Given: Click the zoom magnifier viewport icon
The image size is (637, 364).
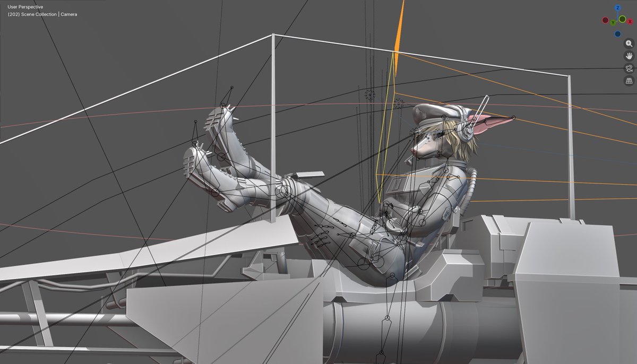Looking at the screenshot, I should click(629, 44).
